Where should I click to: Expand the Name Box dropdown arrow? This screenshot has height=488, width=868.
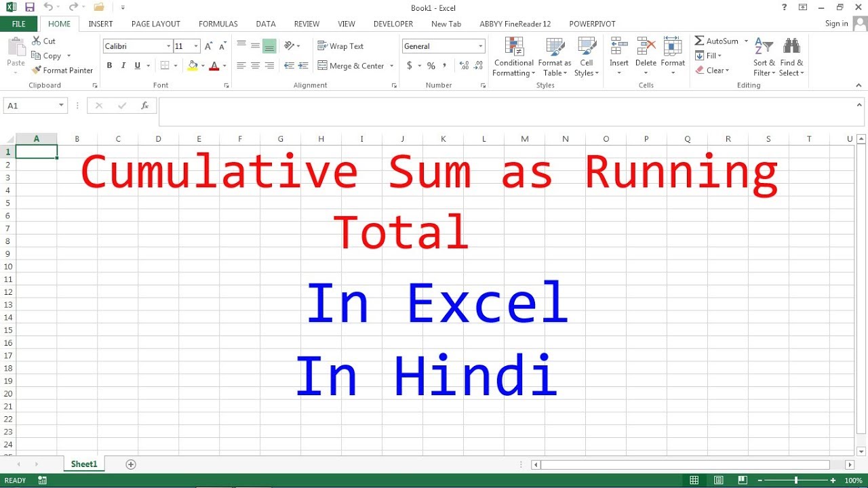point(62,106)
